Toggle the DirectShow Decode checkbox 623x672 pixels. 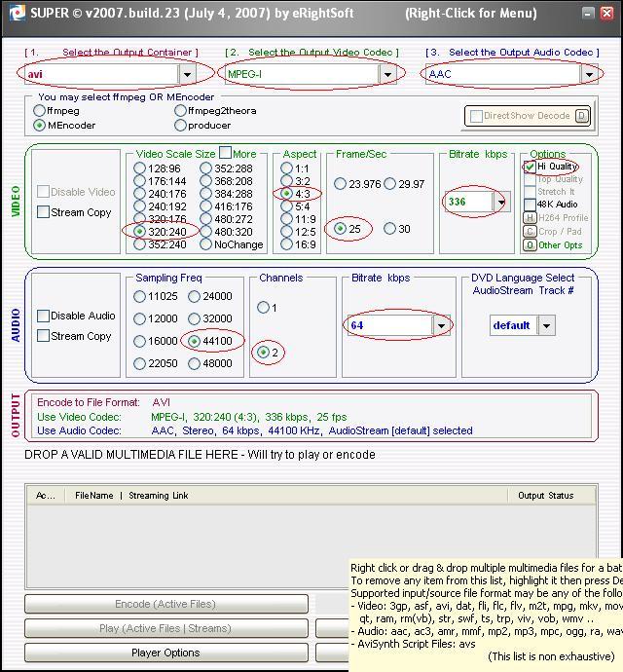tap(476, 116)
